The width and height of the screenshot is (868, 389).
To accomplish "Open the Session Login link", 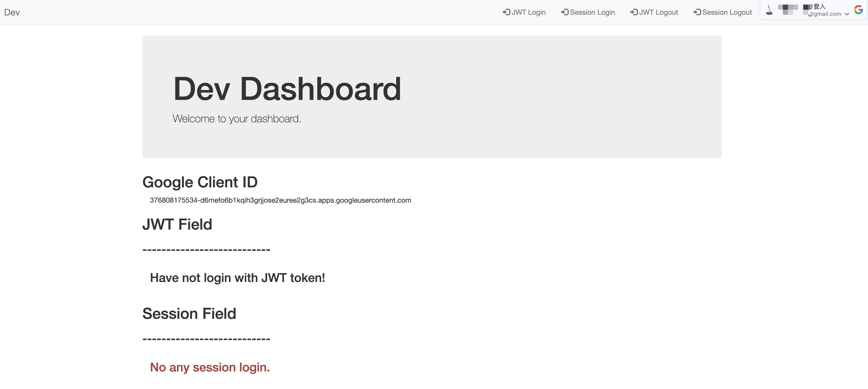I will [x=588, y=12].
